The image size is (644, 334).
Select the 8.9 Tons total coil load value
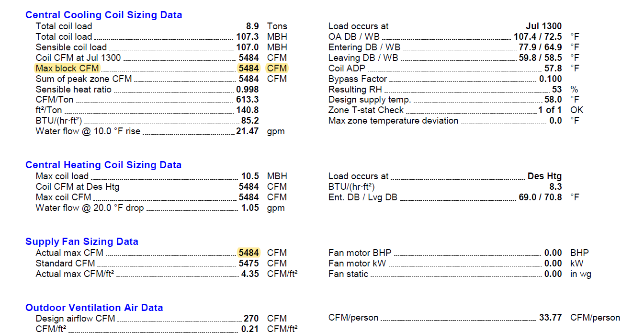pos(252,26)
